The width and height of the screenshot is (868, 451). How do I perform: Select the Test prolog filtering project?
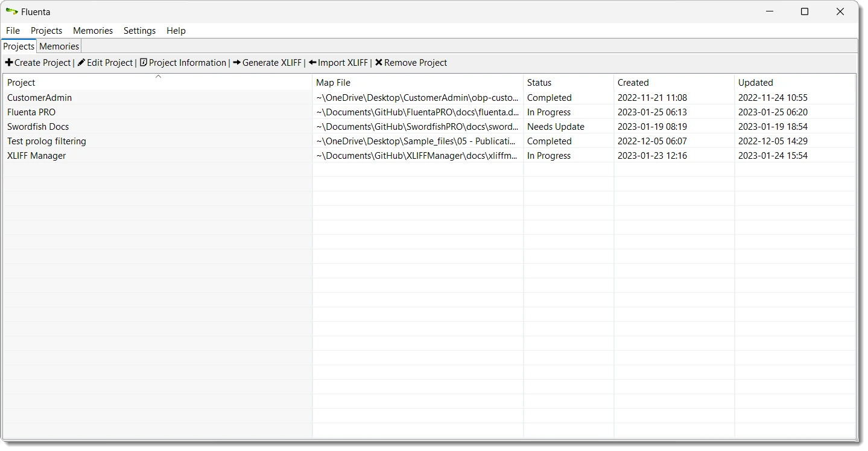pyautogui.click(x=429, y=141)
